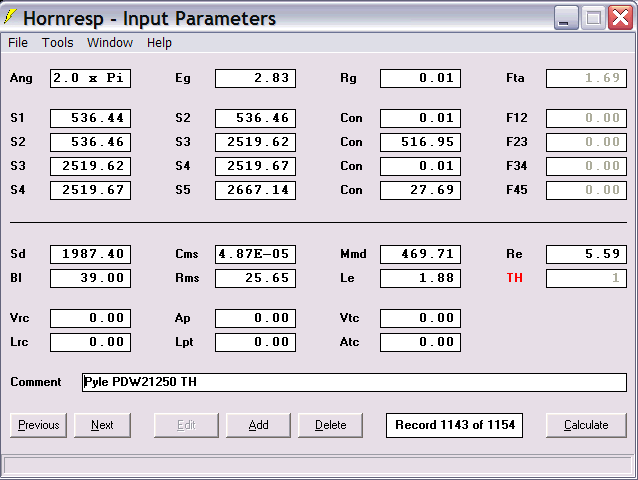Viewport: 638px width, 480px height.
Task: Click the S2 field in the S1 row
Action: [x=256, y=118]
